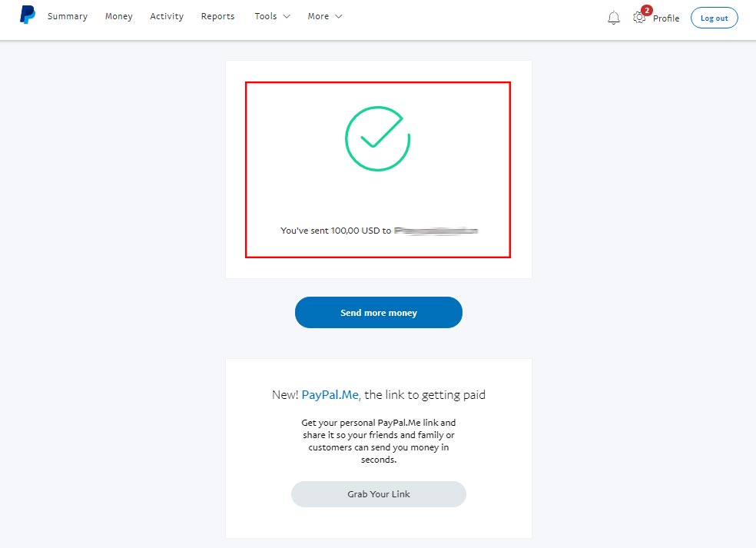756x548 pixels.
Task: Click the Grab Your Link button
Action: 378,493
